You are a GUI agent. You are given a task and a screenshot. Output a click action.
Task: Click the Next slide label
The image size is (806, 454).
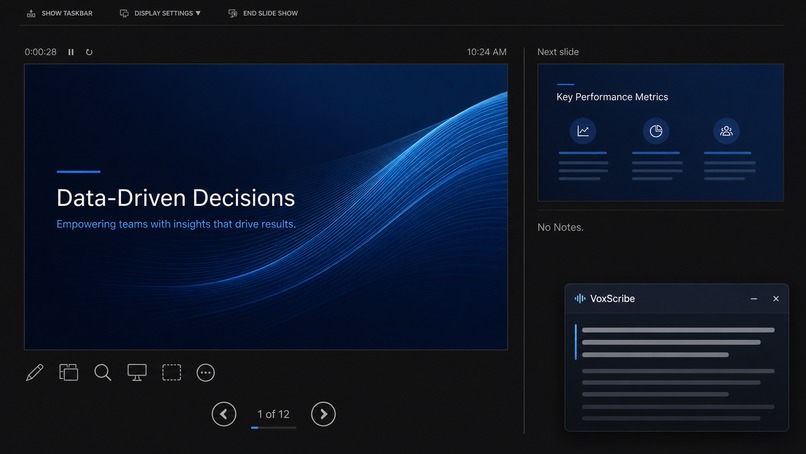pos(558,52)
